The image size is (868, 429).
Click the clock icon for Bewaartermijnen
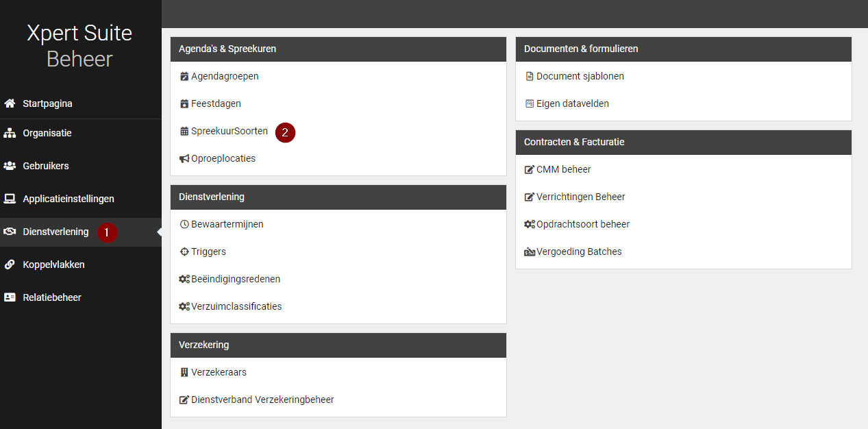184,224
